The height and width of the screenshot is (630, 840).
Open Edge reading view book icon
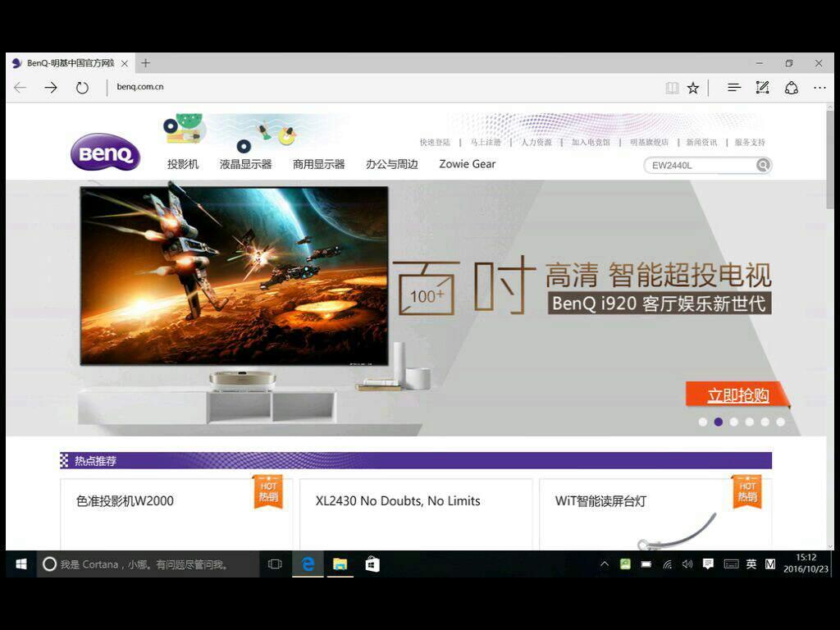[672, 88]
